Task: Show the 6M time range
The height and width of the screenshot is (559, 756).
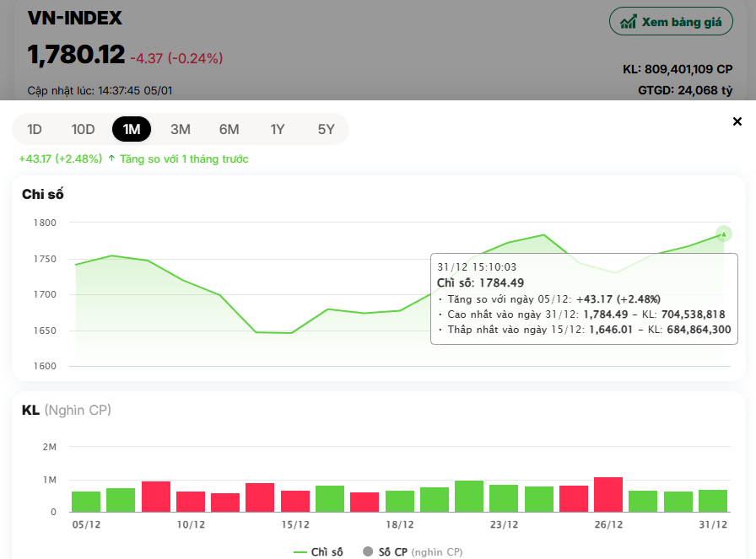Action: [x=229, y=129]
